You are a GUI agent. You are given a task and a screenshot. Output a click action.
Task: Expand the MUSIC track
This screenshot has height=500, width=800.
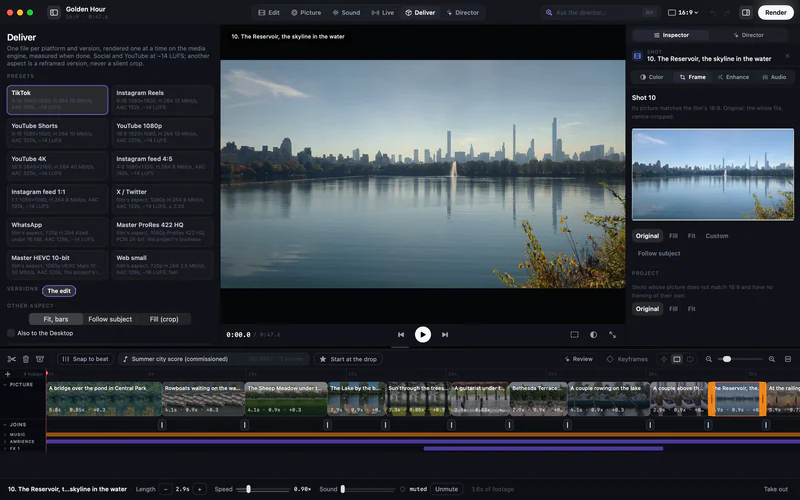pyautogui.click(x=5, y=435)
